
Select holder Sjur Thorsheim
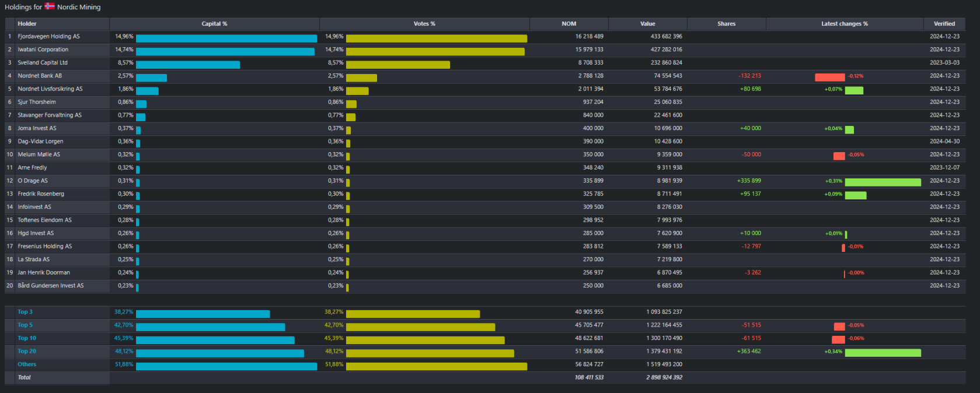[37, 102]
